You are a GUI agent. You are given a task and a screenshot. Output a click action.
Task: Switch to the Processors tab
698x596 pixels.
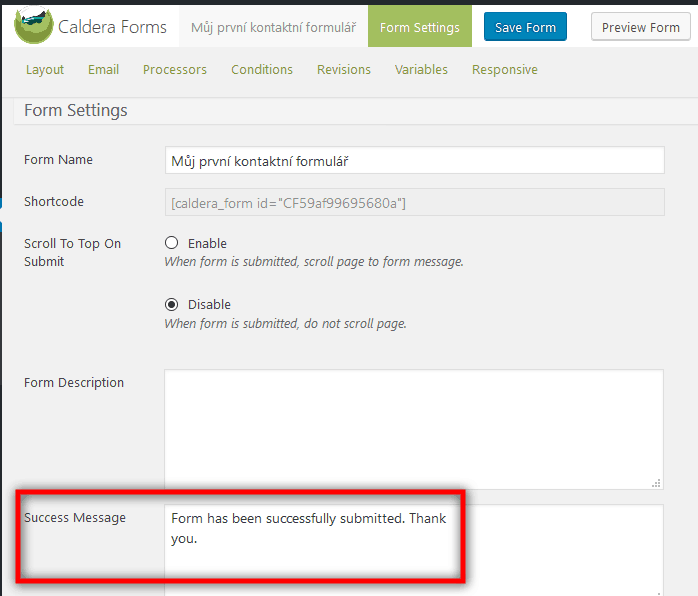(x=174, y=70)
